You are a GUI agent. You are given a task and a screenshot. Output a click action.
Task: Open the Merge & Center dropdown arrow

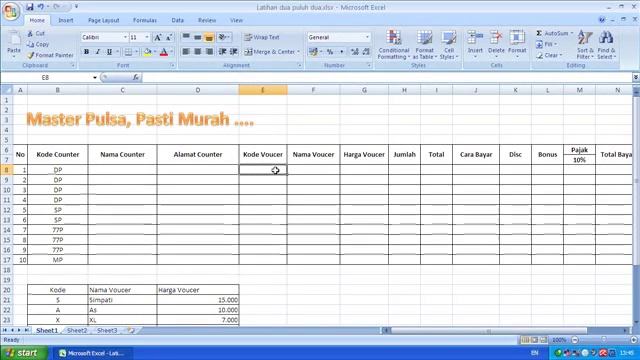click(299, 52)
